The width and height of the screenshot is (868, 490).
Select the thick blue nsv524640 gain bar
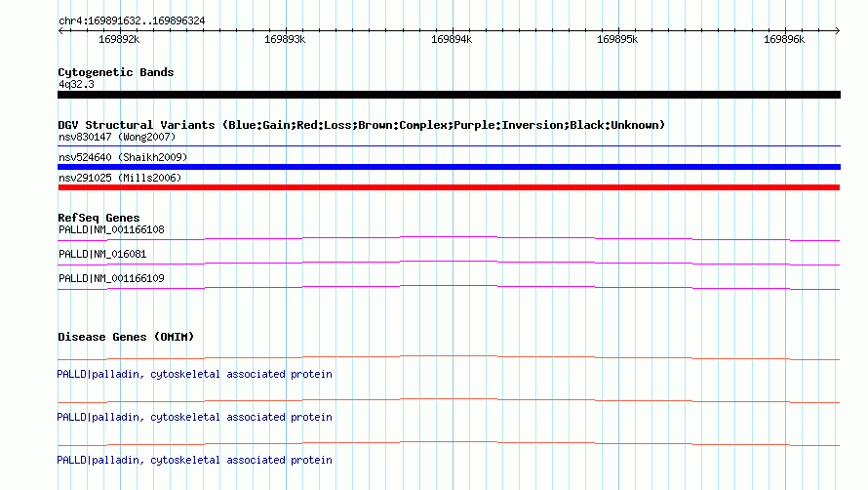[449, 167]
